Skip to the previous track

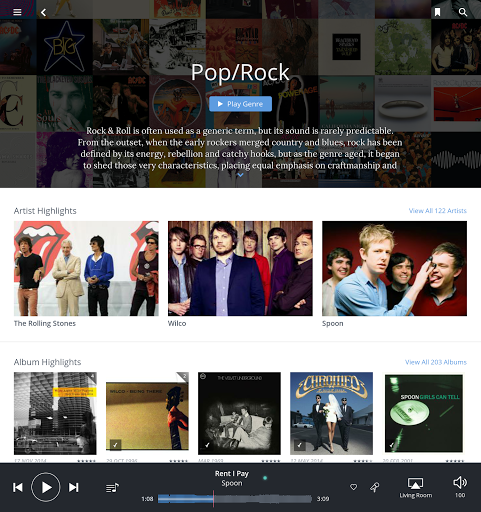18,487
